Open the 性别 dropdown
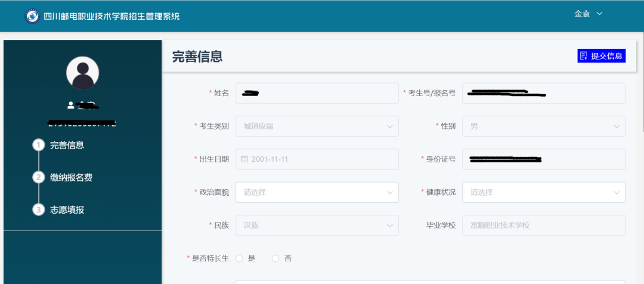Viewport: 644px width, 284px height. tap(544, 126)
